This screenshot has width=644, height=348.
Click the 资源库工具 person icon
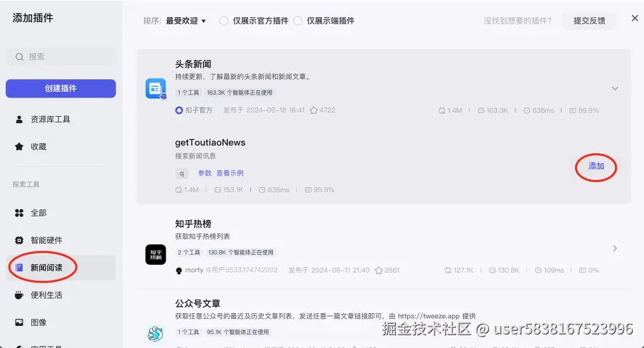(19, 120)
